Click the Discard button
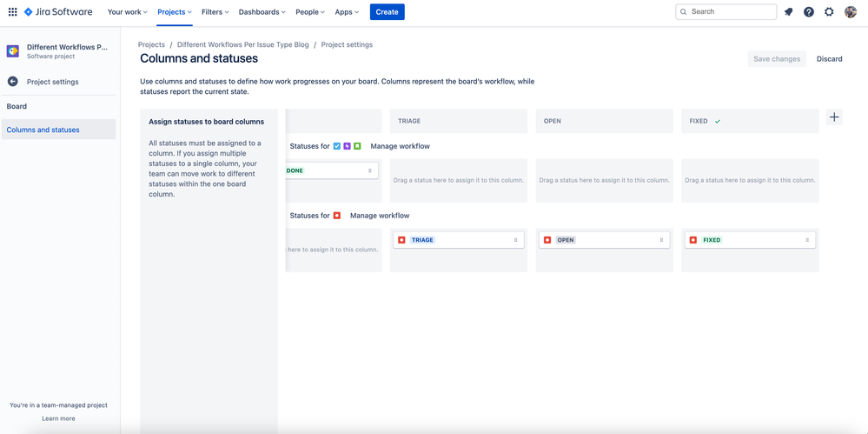Screen dimensions: 868x434 [x=829, y=59]
